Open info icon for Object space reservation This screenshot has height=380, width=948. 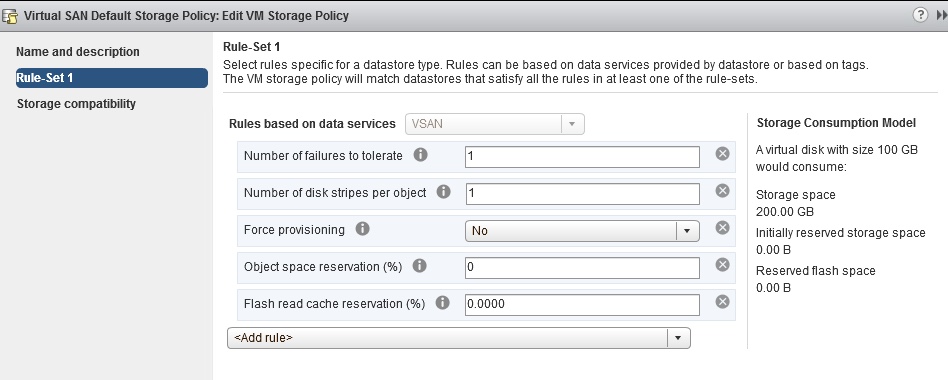coord(419,266)
